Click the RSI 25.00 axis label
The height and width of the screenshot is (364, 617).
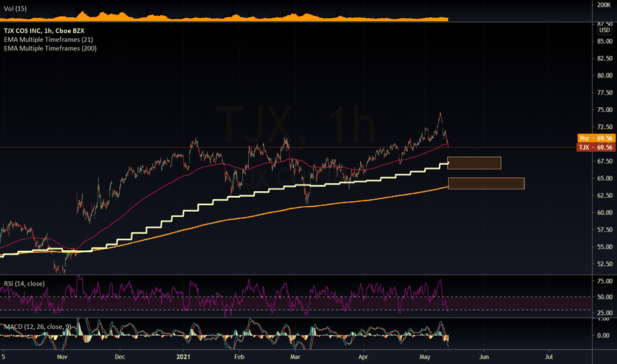[604, 313]
